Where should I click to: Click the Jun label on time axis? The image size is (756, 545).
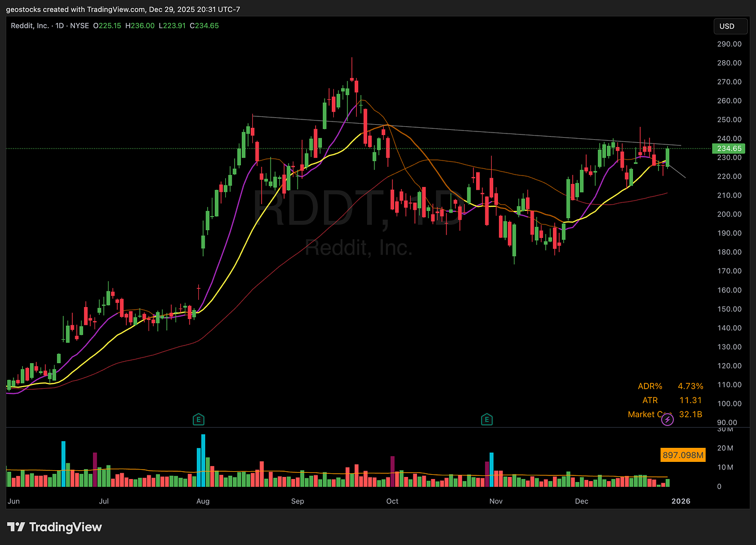pos(14,501)
